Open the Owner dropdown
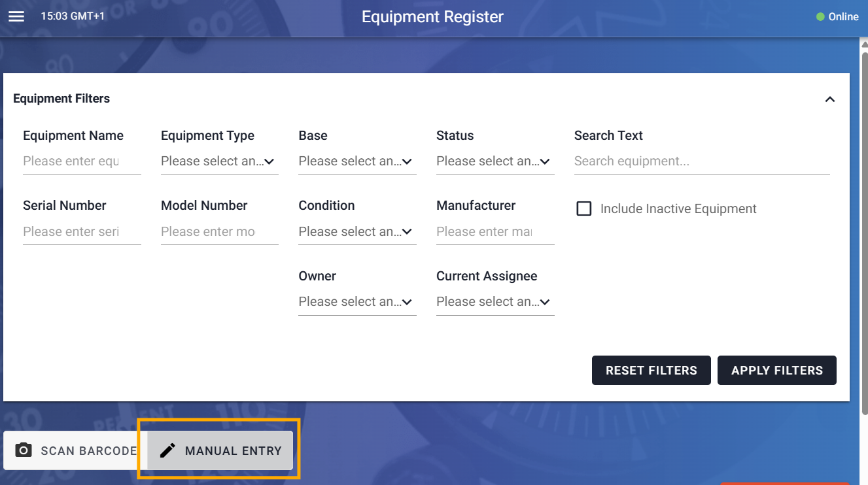 (357, 302)
